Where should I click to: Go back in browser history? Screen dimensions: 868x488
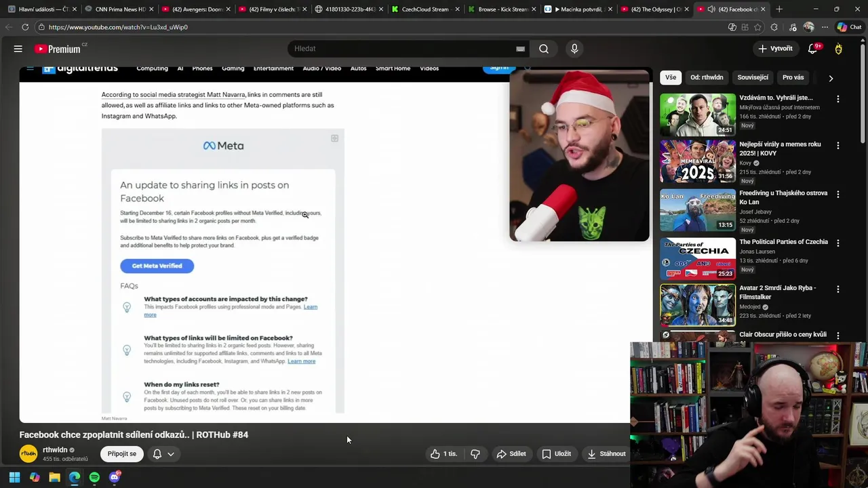tap(8, 27)
